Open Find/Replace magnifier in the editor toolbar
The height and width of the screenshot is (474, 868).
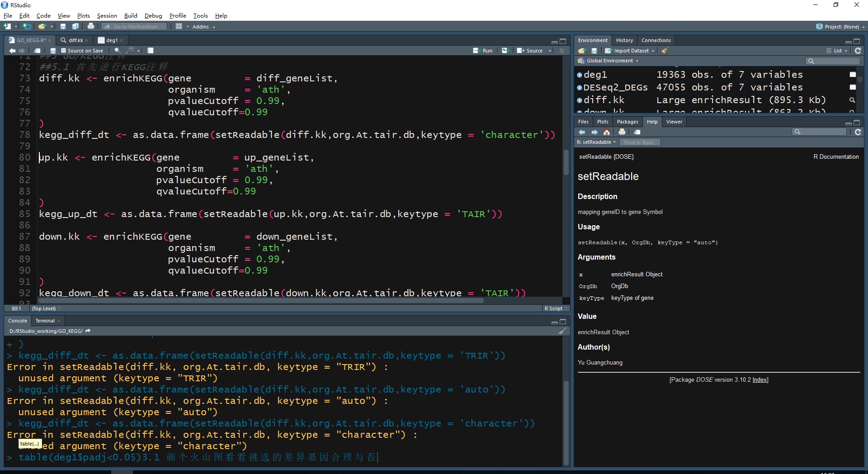[118, 51]
